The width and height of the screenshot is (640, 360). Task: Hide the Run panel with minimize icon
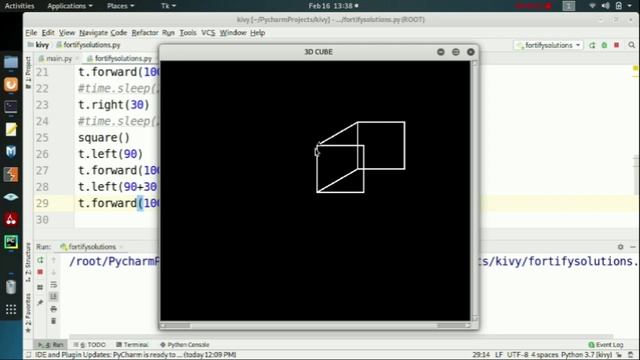633,247
